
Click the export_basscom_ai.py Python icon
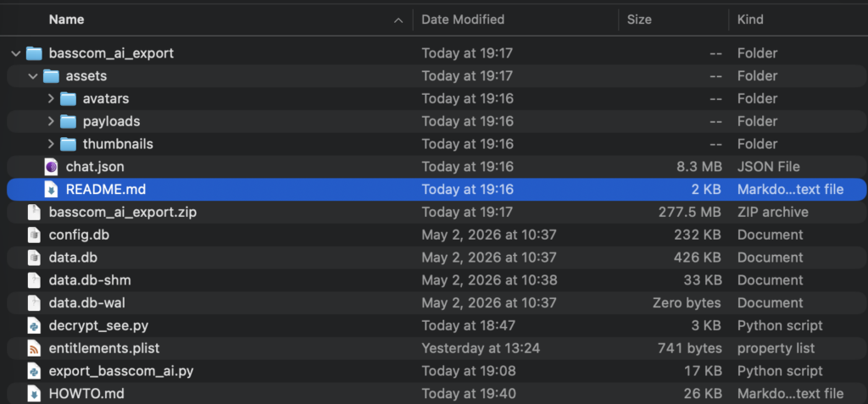point(34,371)
